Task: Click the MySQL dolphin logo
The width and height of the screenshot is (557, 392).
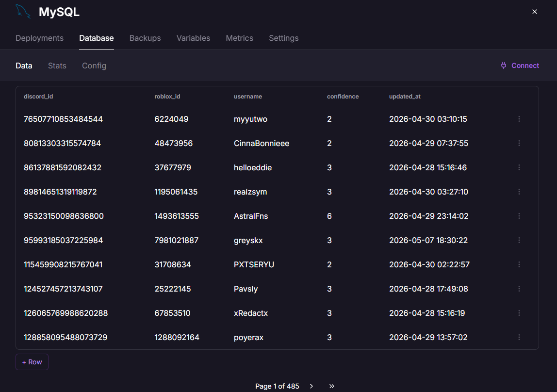Action: (x=23, y=11)
